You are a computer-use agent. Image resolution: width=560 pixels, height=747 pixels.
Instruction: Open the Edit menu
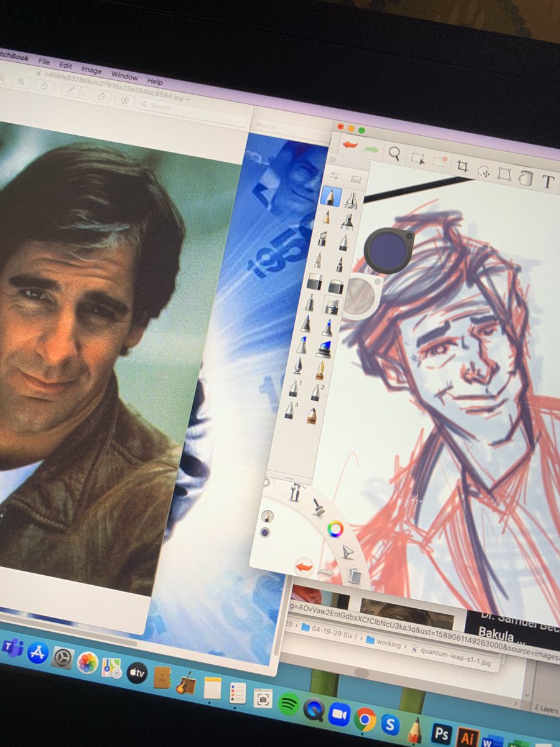(66, 65)
